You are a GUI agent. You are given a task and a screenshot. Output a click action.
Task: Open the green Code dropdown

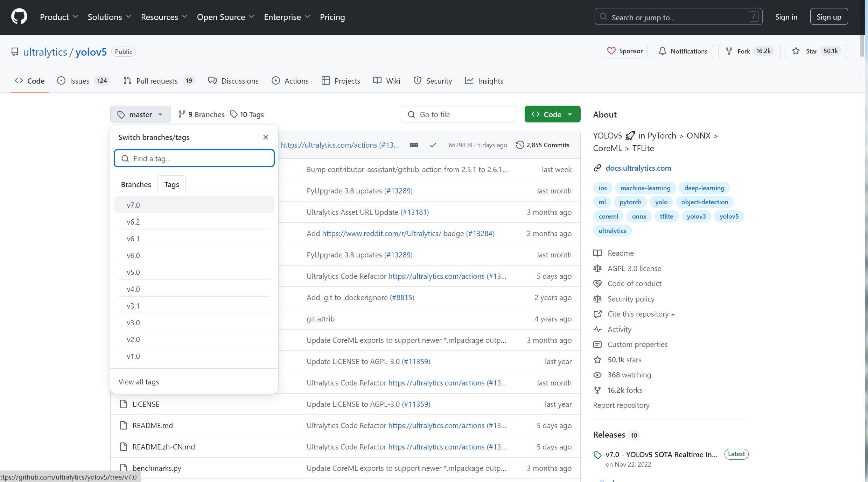[x=552, y=114]
